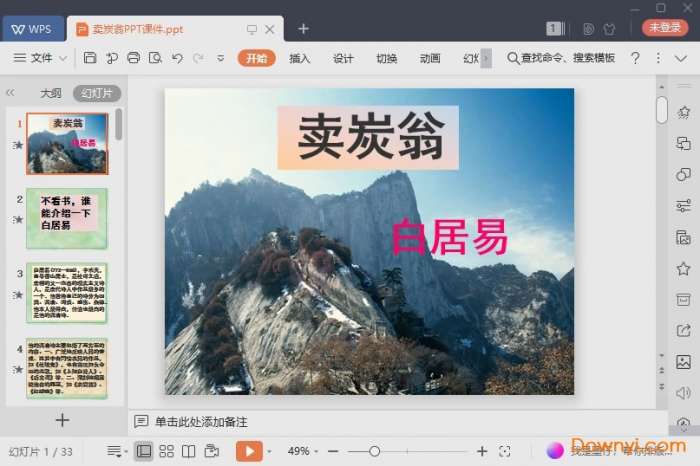Switch to normal view in status bar
The width and height of the screenshot is (700, 466).
[x=144, y=451]
